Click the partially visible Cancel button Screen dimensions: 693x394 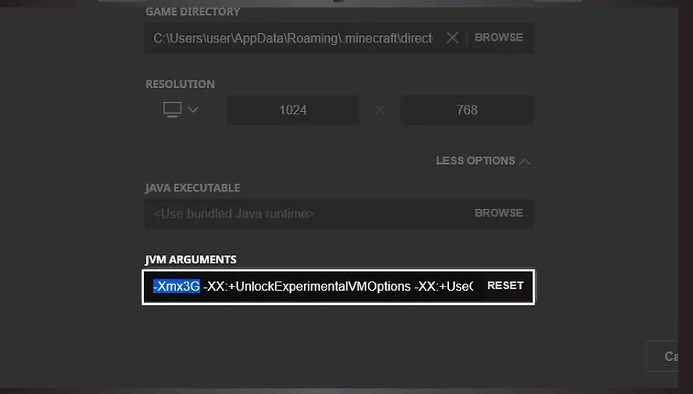[x=663, y=356]
